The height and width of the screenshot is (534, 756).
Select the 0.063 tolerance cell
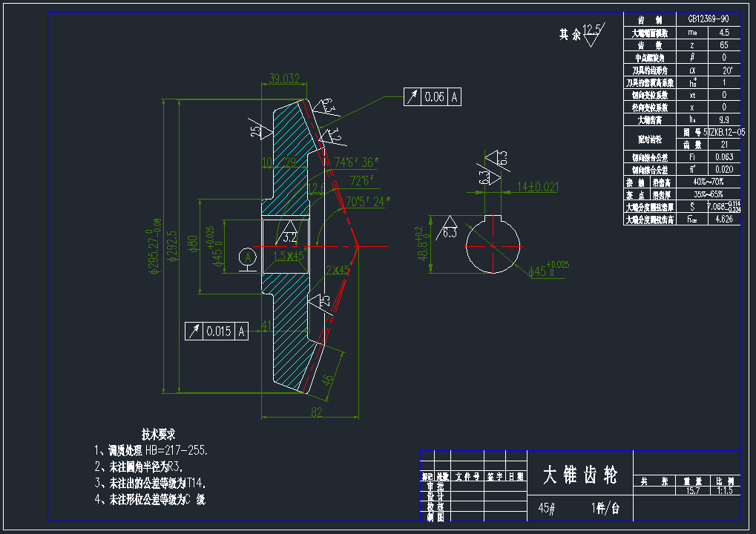[723, 157]
